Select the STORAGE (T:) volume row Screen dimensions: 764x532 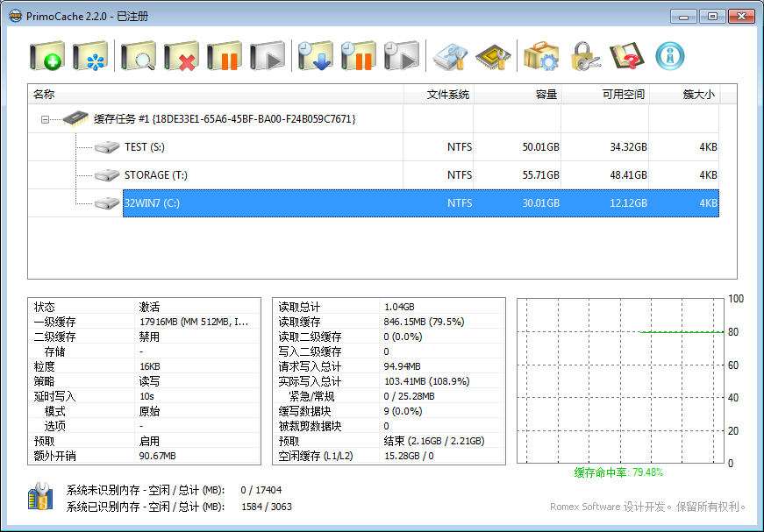click(374, 174)
